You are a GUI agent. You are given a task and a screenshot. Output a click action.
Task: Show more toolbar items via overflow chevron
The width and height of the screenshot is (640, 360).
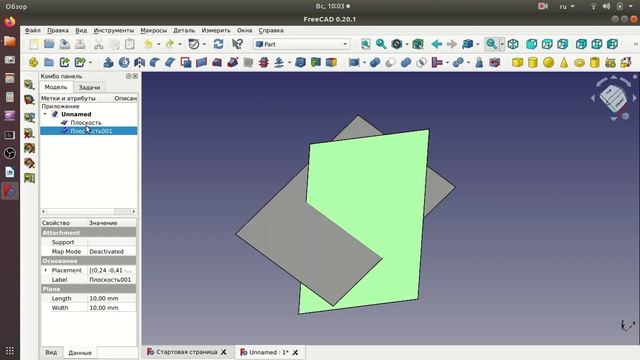coord(636,44)
